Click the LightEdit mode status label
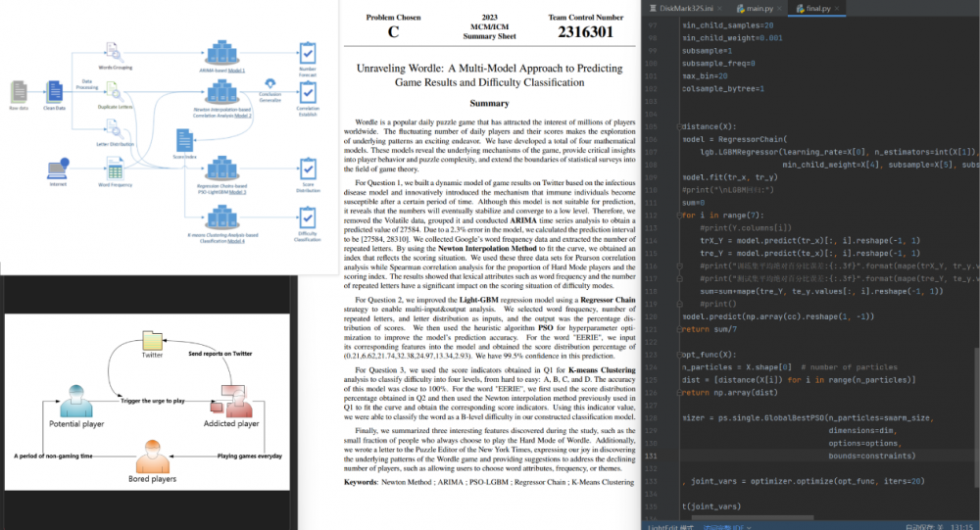 pyautogui.click(x=670, y=527)
